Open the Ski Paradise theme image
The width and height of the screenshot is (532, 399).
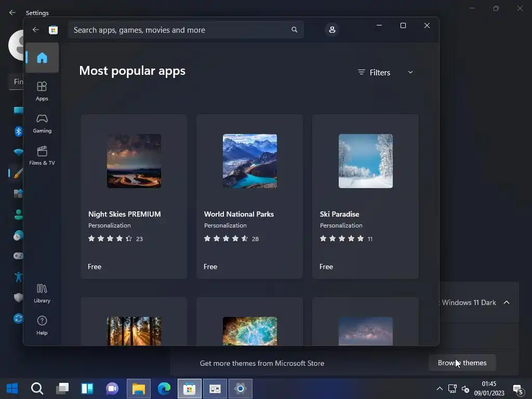tap(366, 161)
